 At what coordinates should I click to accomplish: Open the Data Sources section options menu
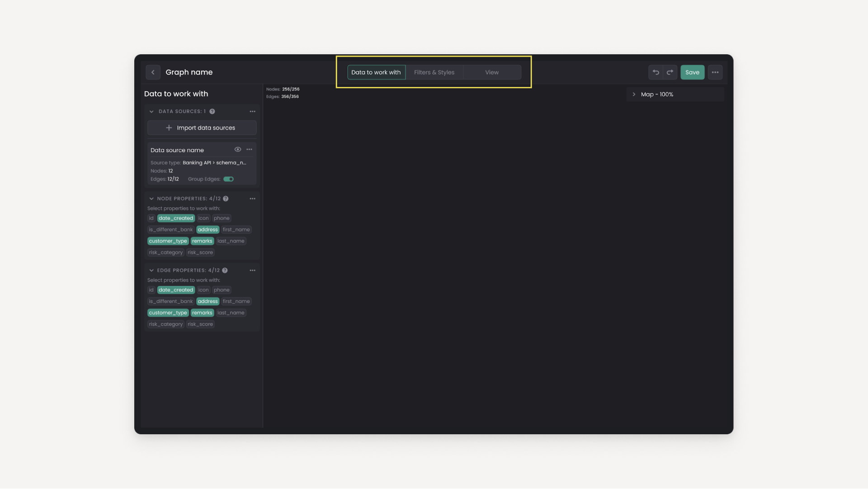coord(252,112)
